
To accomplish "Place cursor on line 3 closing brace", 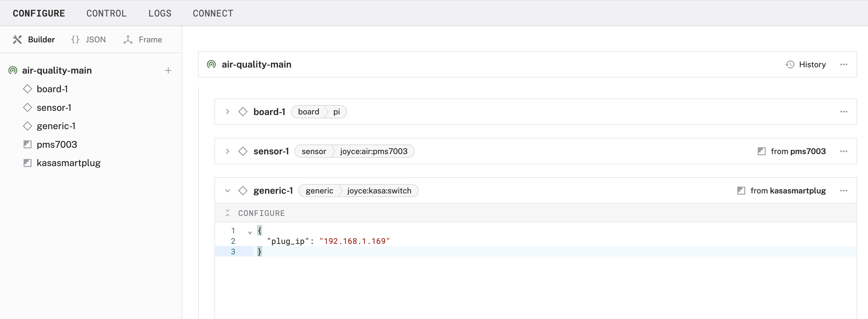I will pyautogui.click(x=260, y=252).
